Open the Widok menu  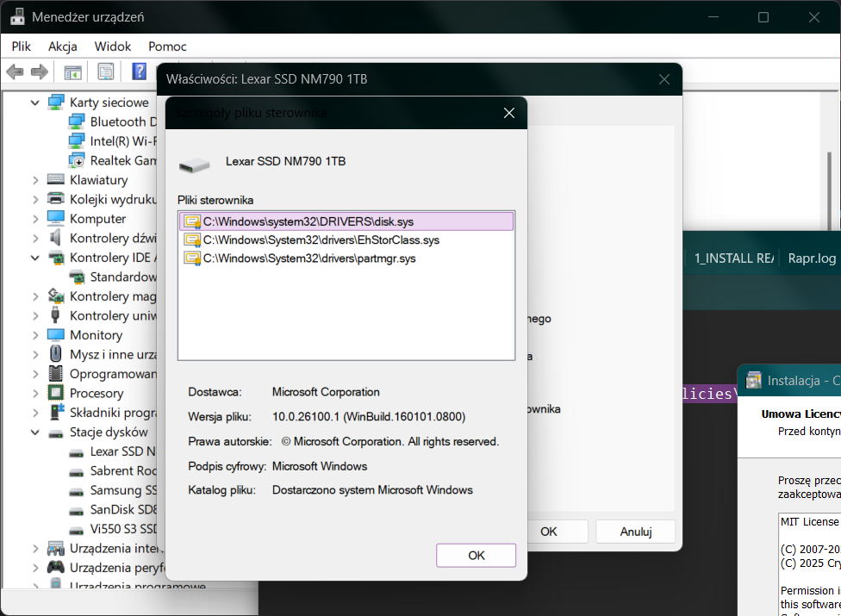(113, 47)
